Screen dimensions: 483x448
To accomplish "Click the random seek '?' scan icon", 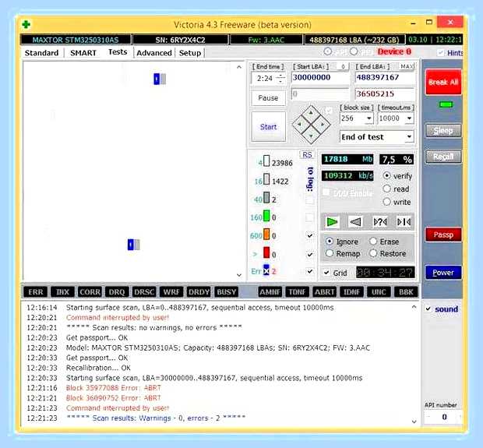I will coord(380,222).
